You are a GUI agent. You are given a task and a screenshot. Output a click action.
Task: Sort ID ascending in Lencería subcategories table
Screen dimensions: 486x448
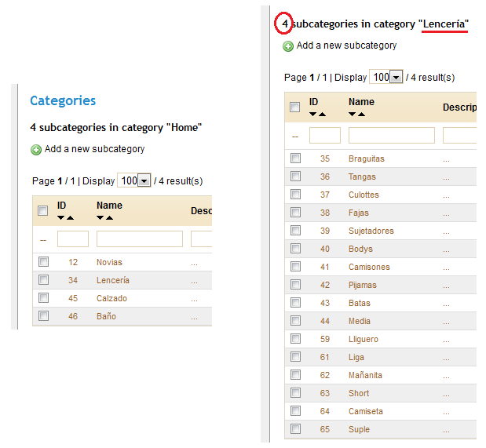click(x=322, y=114)
